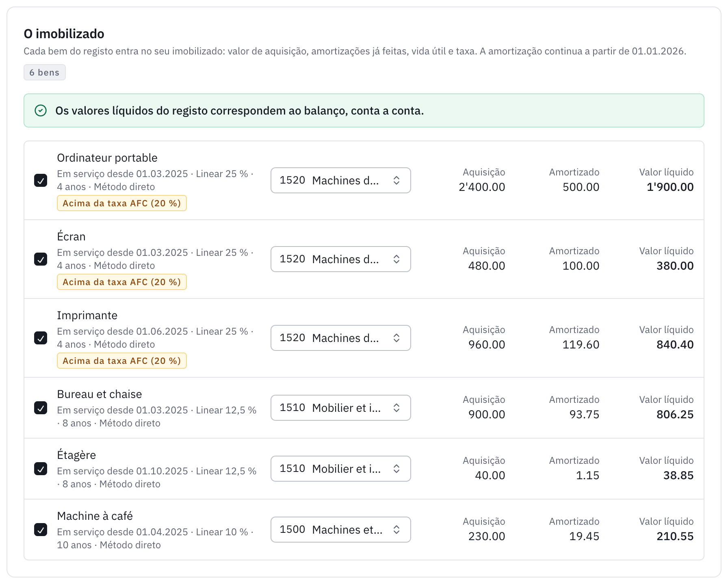
Task: Click chevron arrows on Écran account selector
Action: click(x=396, y=259)
